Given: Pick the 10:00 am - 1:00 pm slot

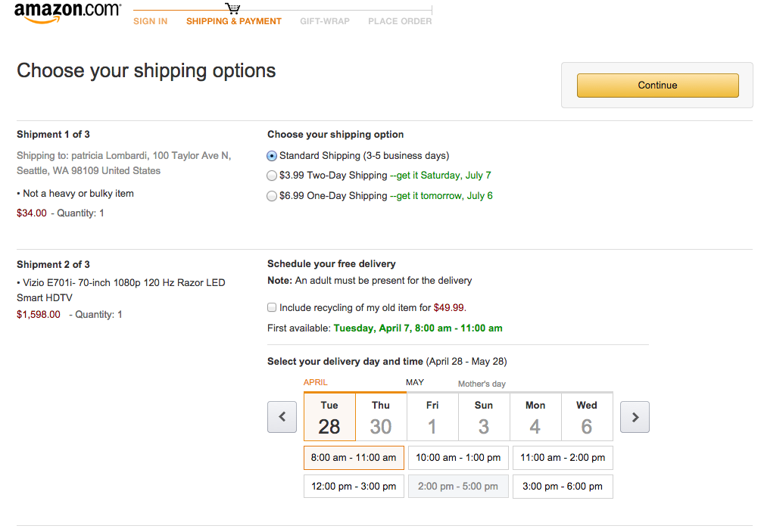Looking at the screenshot, I should pos(458,458).
